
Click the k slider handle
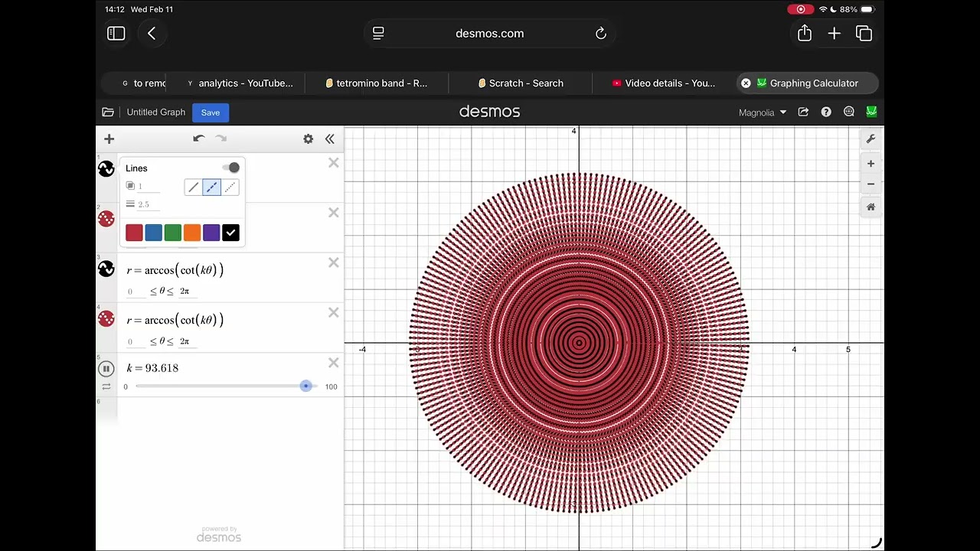point(306,386)
